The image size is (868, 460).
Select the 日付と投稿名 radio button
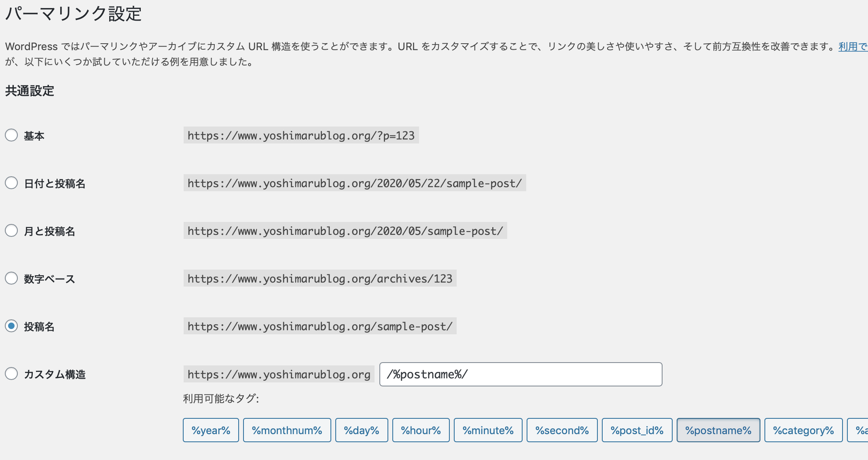tap(11, 183)
